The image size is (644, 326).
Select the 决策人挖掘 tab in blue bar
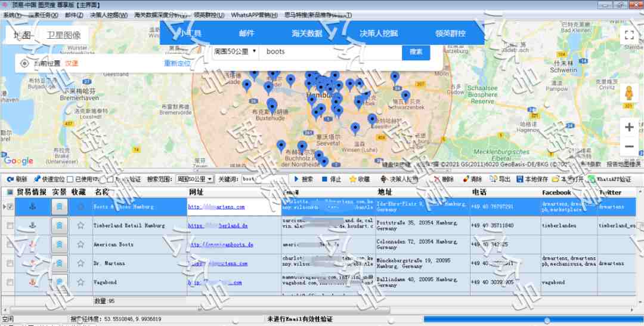coord(379,33)
